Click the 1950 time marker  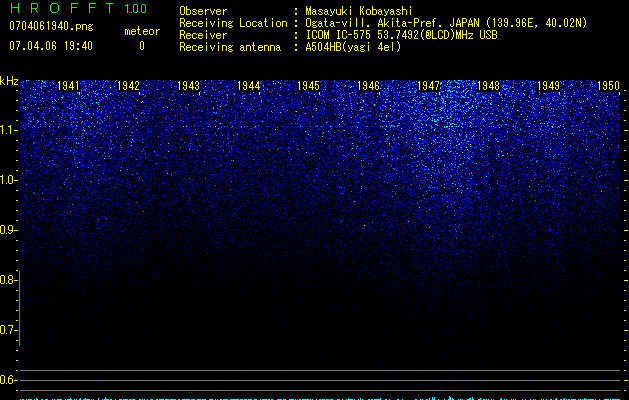point(609,86)
